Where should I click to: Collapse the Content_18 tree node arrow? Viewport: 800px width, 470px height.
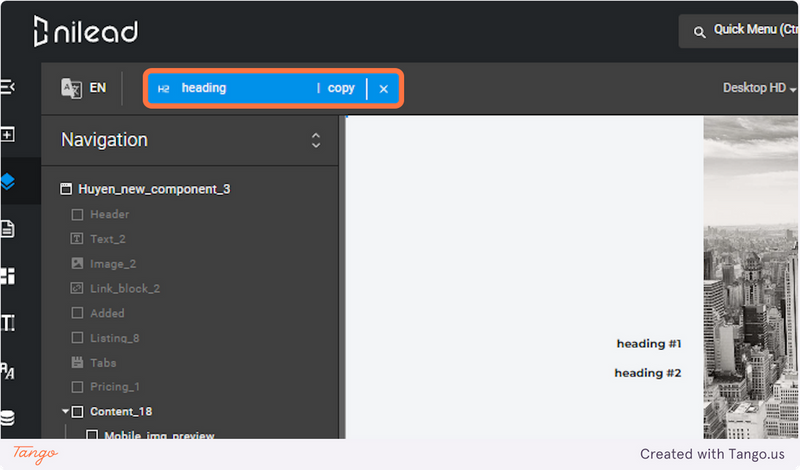[x=65, y=411]
